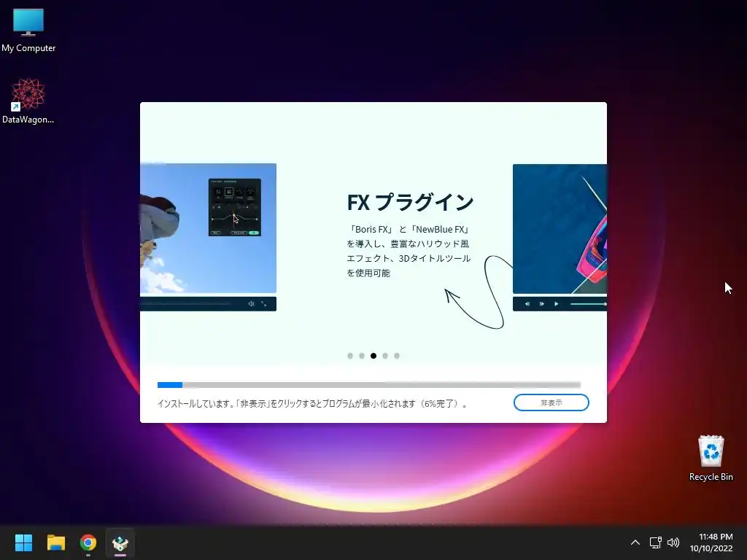Select the third (active) carousel dot

point(373,356)
